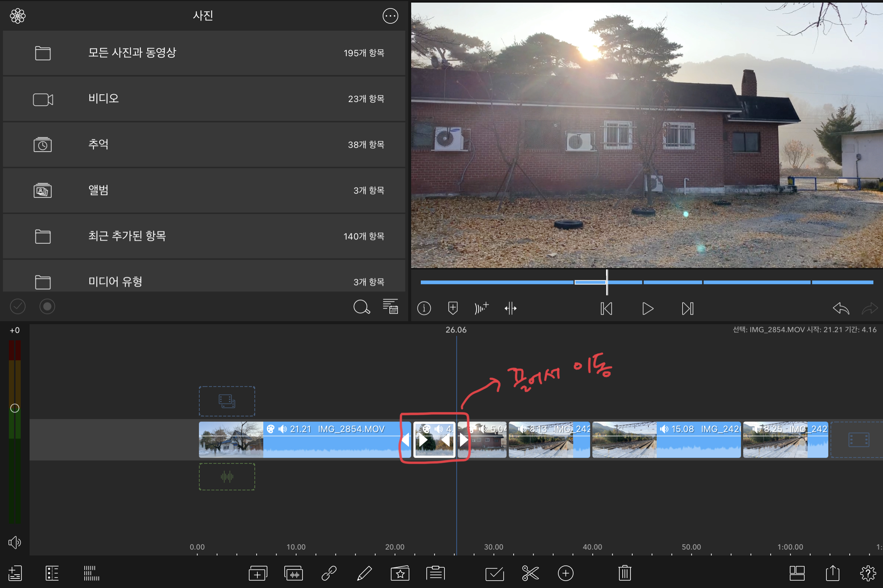Viewport: 883px width, 588px height.
Task: Toggle the record circle button
Action: pos(47,306)
